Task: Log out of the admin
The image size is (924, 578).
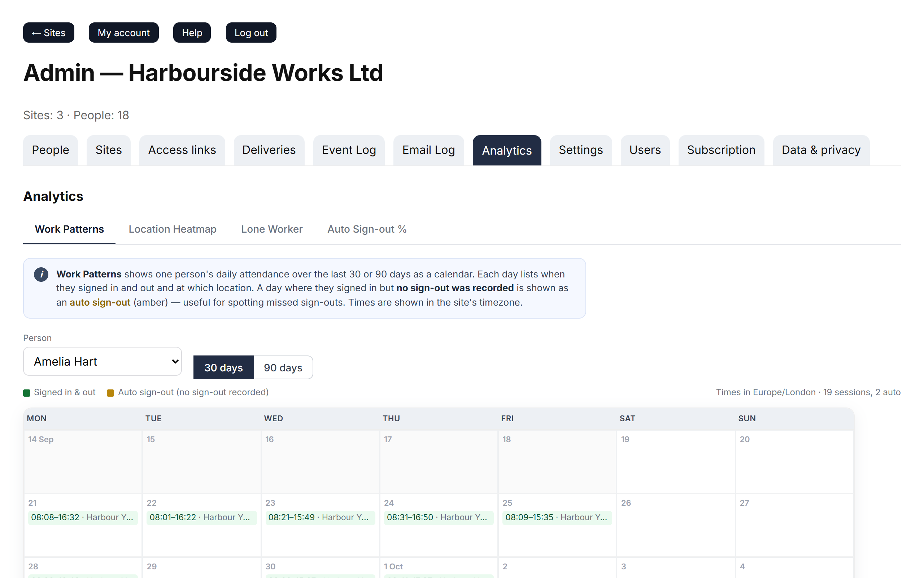Action: pos(251,33)
